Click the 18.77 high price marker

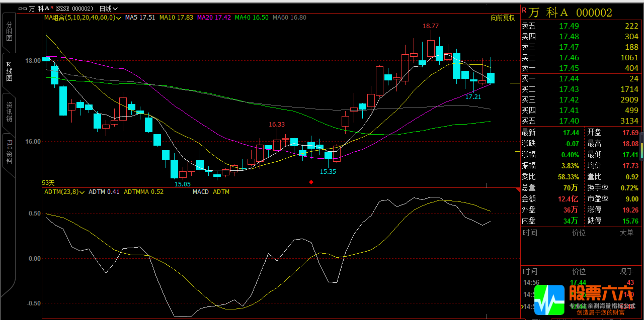(x=431, y=26)
